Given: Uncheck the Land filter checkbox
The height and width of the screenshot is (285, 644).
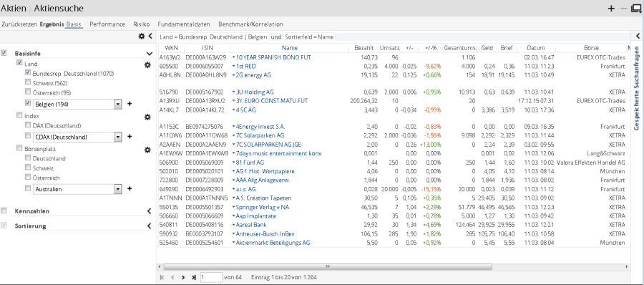Looking at the screenshot, I should pyautogui.click(x=19, y=62).
